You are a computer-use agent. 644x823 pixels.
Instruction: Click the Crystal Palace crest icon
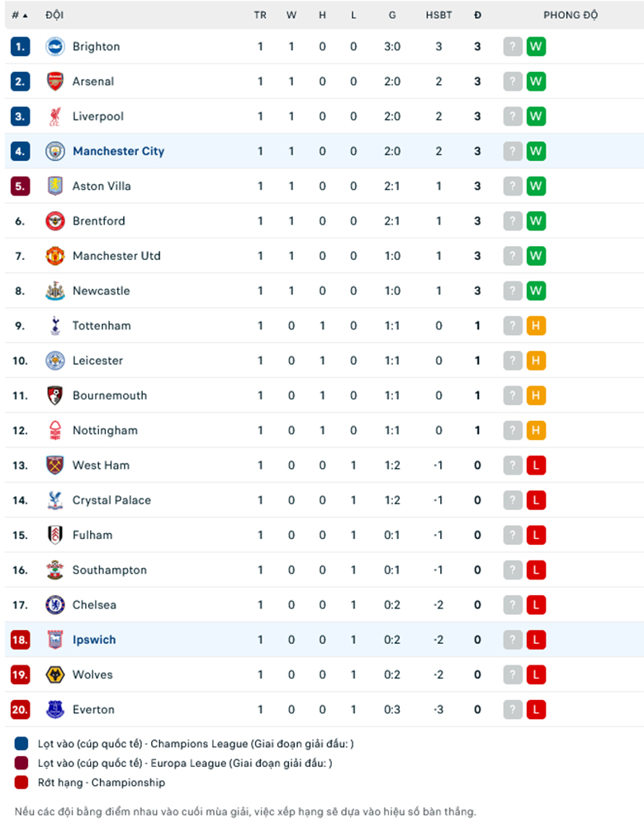click(54, 500)
